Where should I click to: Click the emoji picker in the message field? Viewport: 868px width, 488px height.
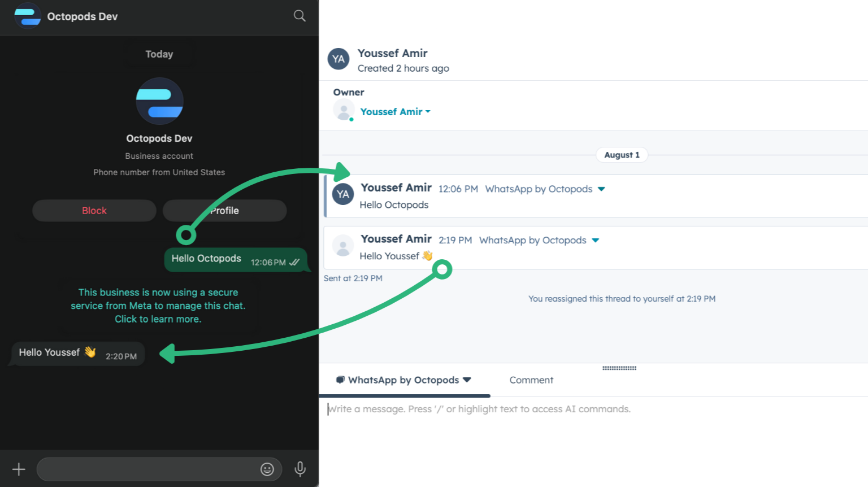267,469
